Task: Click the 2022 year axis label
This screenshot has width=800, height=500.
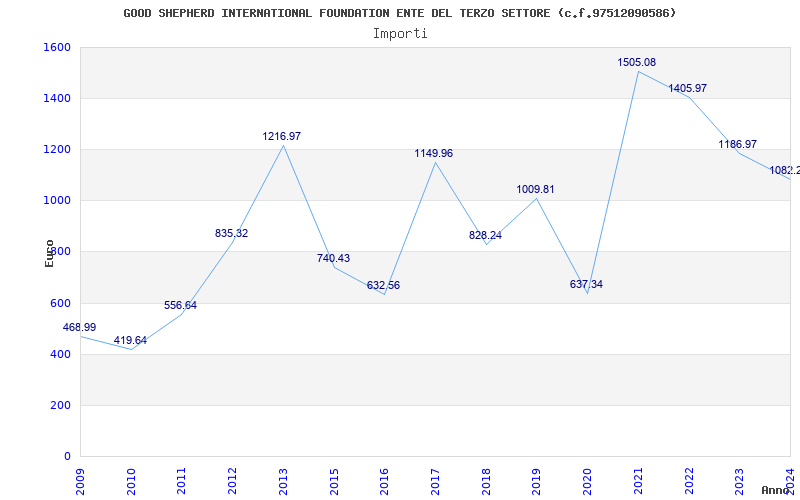Action: click(688, 482)
